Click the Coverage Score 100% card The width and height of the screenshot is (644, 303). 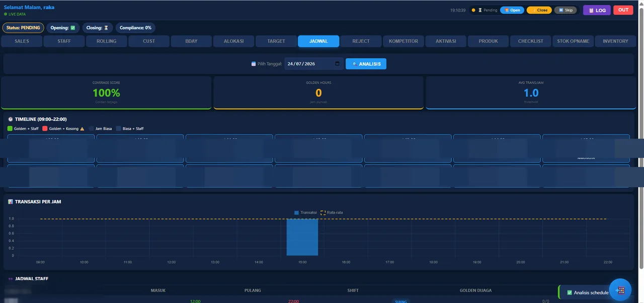tap(106, 93)
